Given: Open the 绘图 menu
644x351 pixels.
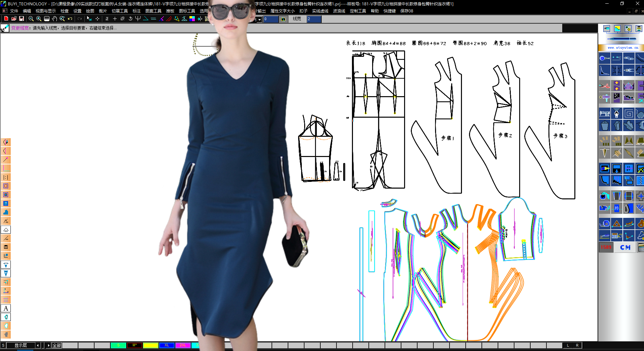Looking at the screenshot, I should point(90,11).
